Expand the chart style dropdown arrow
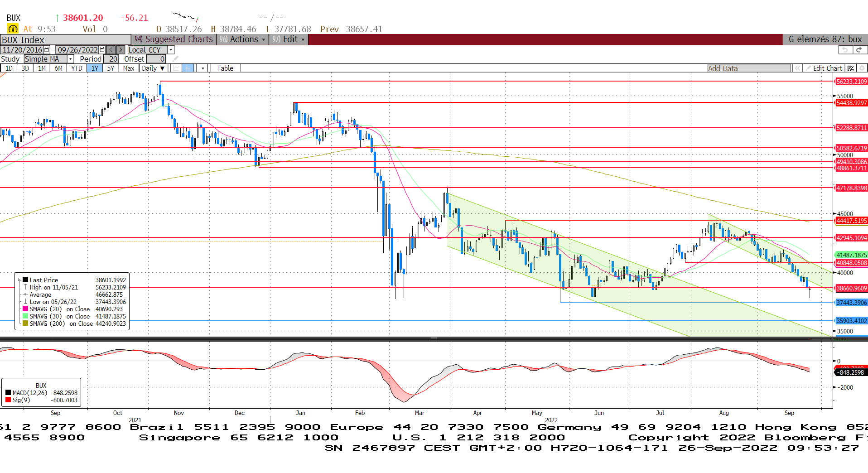The height and width of the screenshot is (473, 868). coord(203,68)
